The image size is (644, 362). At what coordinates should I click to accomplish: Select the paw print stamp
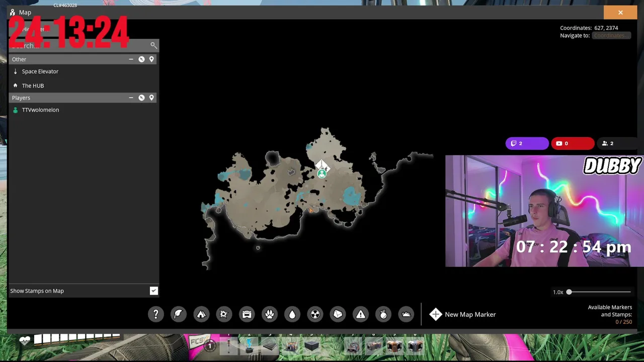tap(270, 314)
